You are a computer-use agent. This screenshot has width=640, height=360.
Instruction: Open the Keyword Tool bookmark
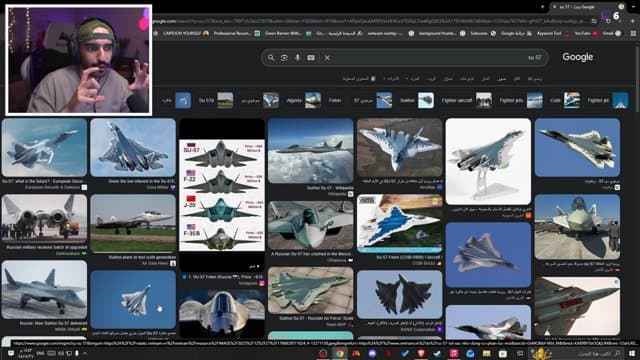pyautogui.click(x=552, y=33)
